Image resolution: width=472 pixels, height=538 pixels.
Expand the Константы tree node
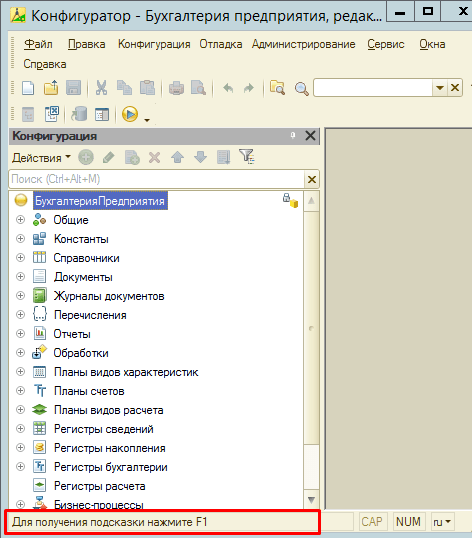pyautogui.click(x=21, y=238)
